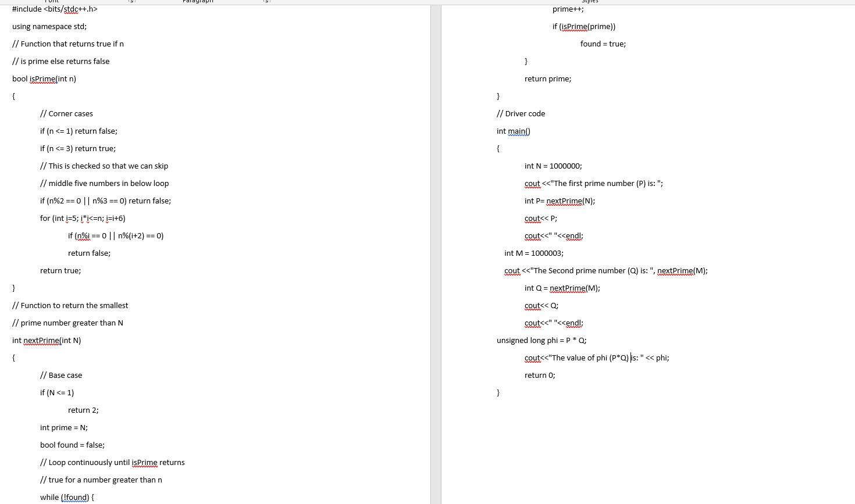Click comment 'This is checked so that we can skip'
The width and height of the screenshot is (855, 504).
[x=104, y=166]
